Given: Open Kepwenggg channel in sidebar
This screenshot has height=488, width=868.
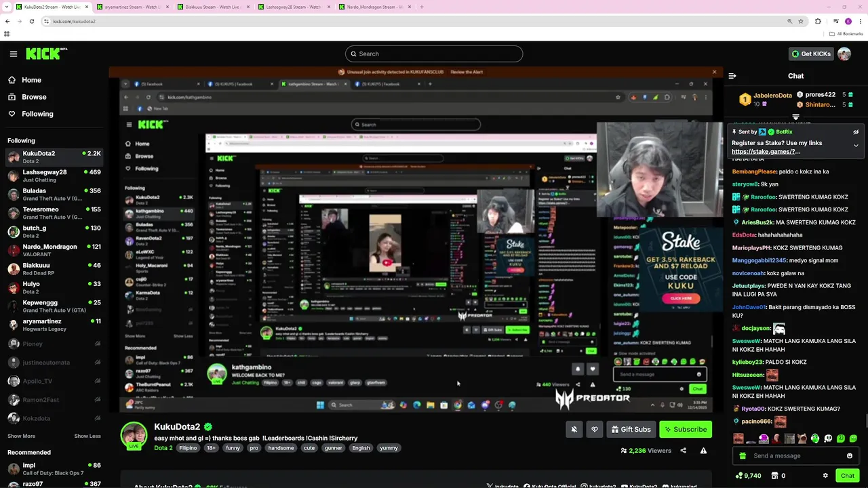Looking at the screenshot, I should click(54, 306).
